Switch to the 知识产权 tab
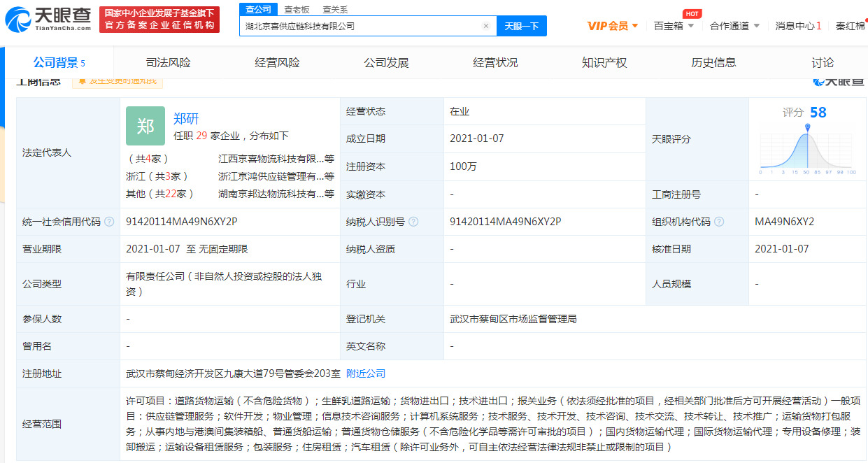The height and width of the screenshot is (463, 868). [604, 63]
